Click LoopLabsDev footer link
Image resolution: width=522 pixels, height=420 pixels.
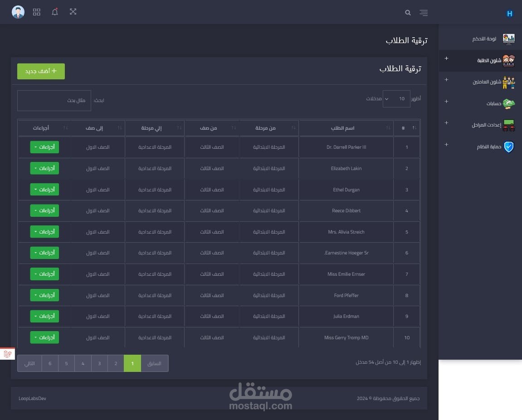pos(32,398)
